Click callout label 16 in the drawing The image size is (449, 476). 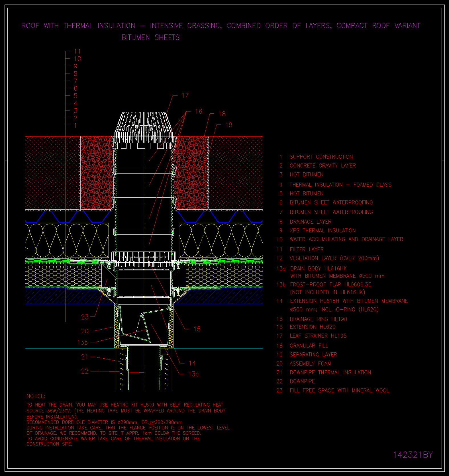(x=199, y=111)
